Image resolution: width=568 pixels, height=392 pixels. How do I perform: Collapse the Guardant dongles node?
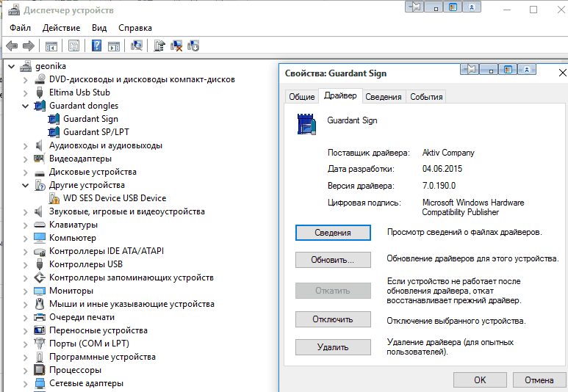(x=26, y=106)
